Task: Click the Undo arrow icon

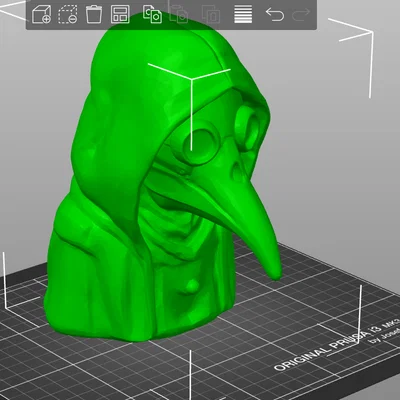Action: 275,15
